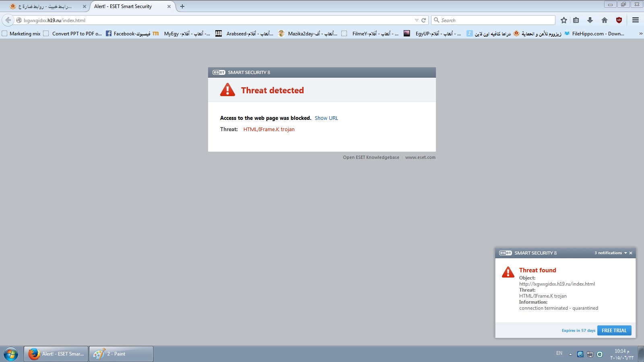Open ESET Knowledgebase link
The height and width of the screenshot is (362, 644).
coord(371,157)
